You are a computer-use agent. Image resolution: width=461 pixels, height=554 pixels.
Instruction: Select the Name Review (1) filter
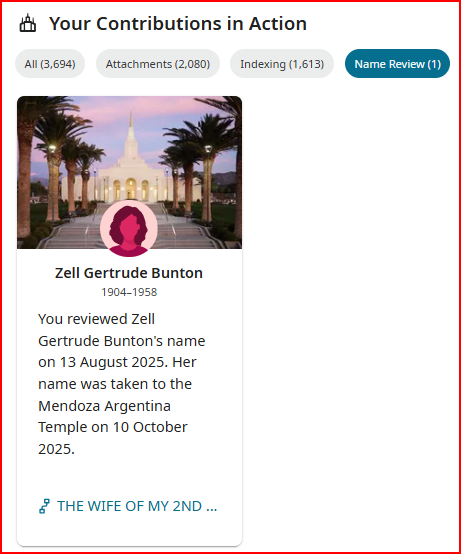(x=397, y=64)
